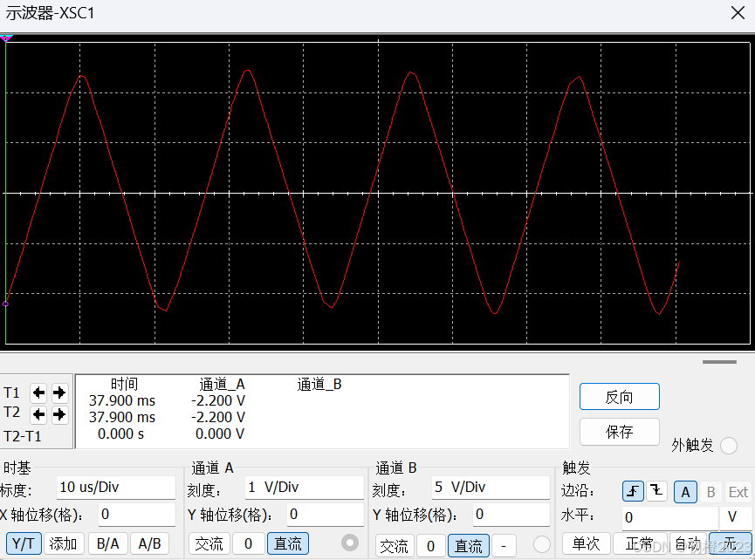Select 正常 normal trigger mode
This screenshot has width=755, height=560.
point(640,543)
